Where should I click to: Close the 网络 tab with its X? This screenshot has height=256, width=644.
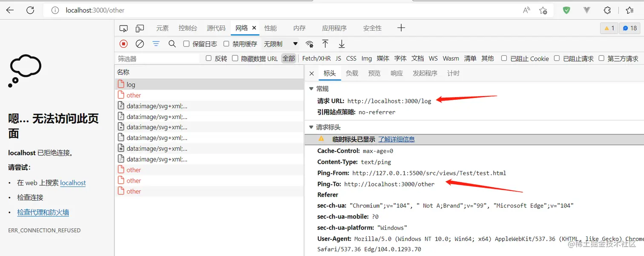pyautogui.click(x=254, y=28)
